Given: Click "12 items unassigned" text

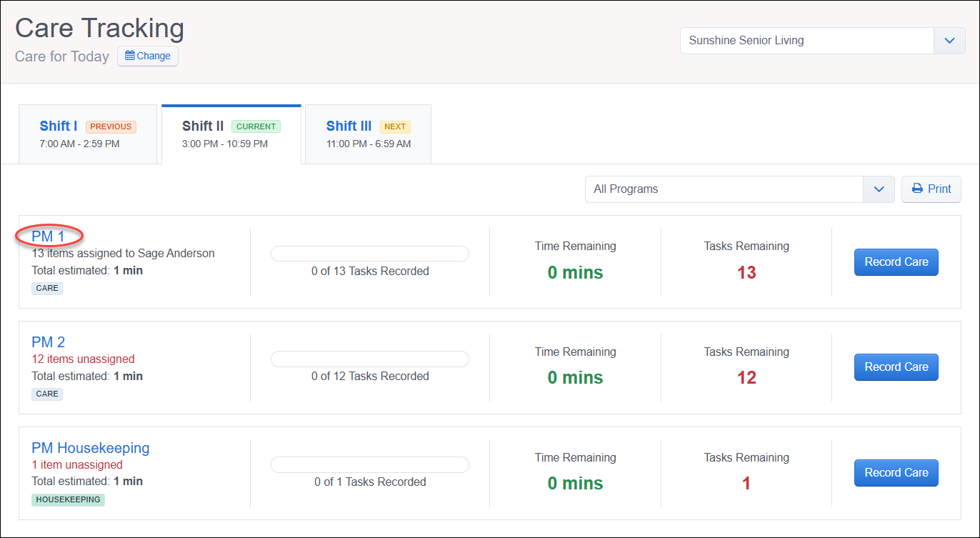Looking at the screenshot, I should 83,359.
